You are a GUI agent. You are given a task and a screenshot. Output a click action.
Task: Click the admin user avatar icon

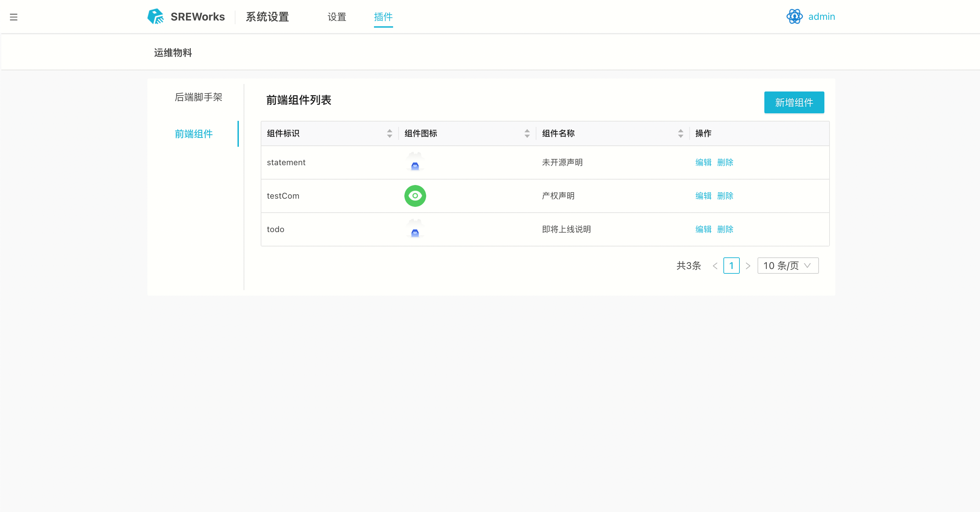click(794, 17)
